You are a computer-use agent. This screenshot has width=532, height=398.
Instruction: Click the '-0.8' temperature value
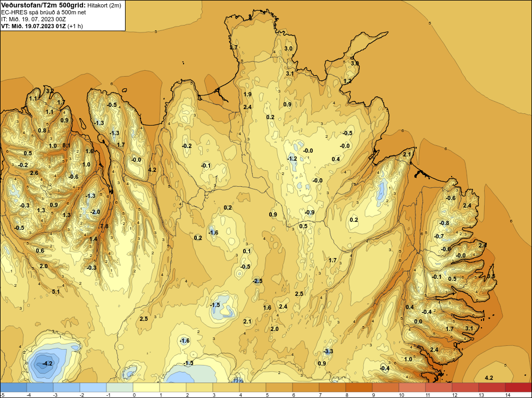[x=444, y=223]
